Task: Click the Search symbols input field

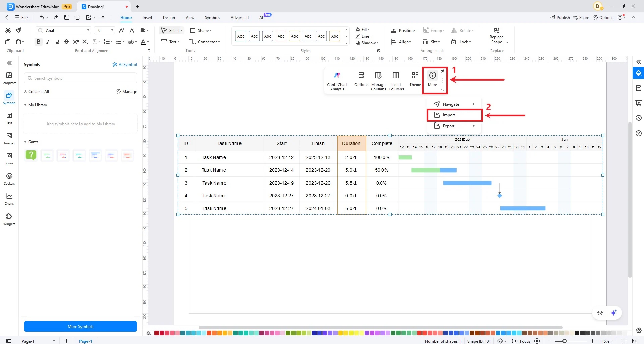Action: click(80, 78)
